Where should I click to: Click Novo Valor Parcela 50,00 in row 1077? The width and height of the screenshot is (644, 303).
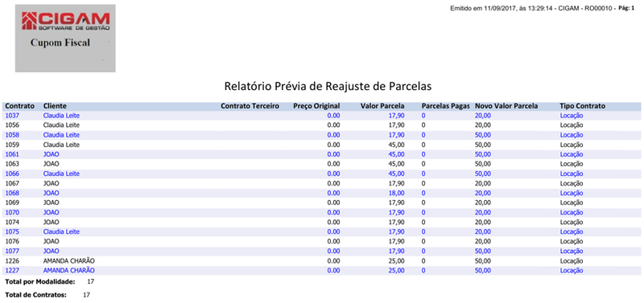coord(483,251)
